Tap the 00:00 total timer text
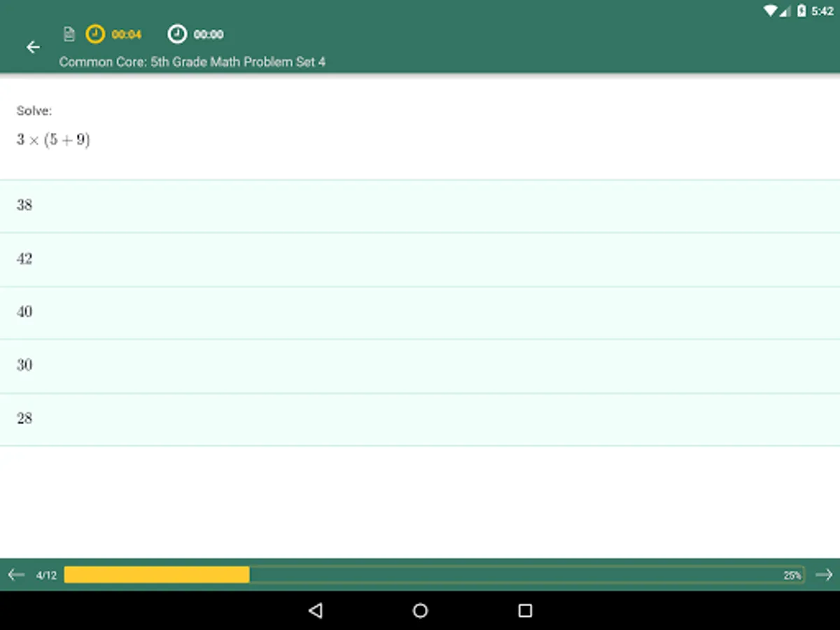The height and width of the screenshot is (630, 840). 209,34
